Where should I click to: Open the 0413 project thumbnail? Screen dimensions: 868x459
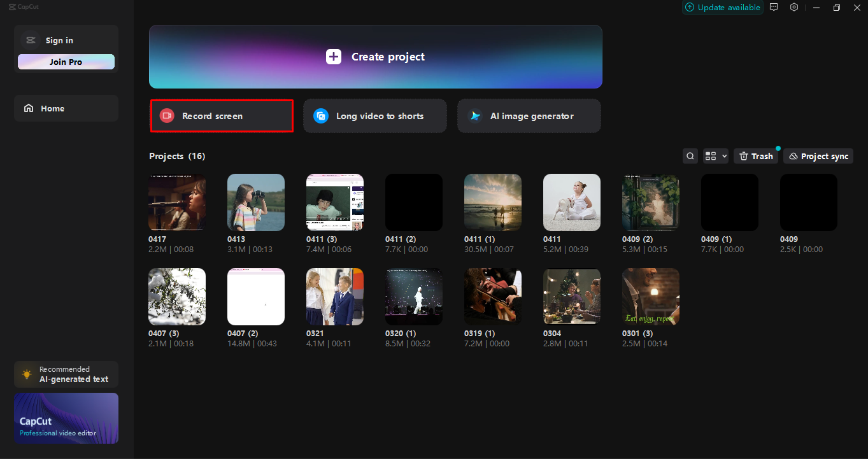pyautogui.click(x=256, y=202)
